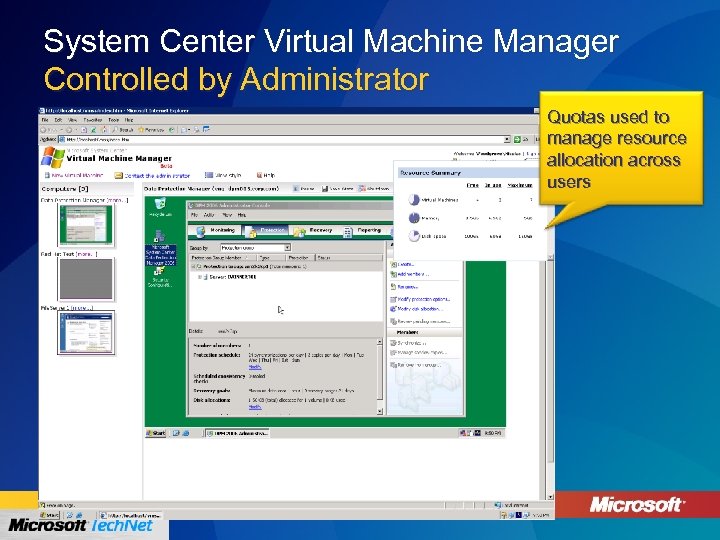Click the localhost browser taskbar button
Screen dimensions: 720x540
130,516
